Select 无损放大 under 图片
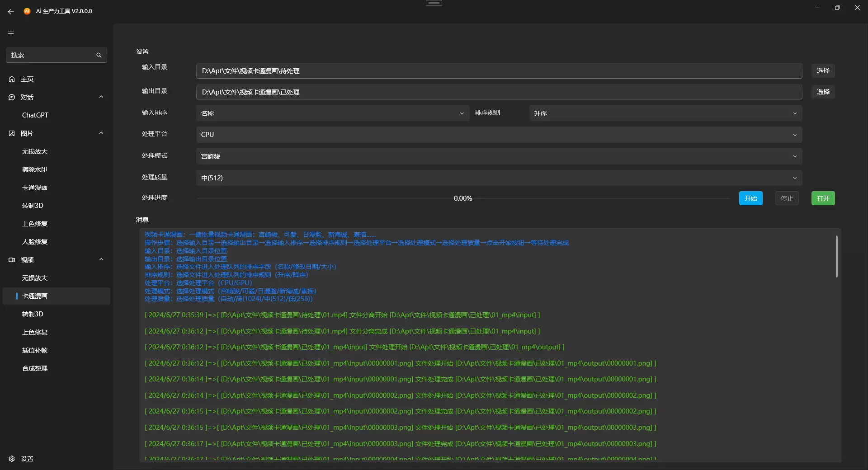 (x=57, y=151)
